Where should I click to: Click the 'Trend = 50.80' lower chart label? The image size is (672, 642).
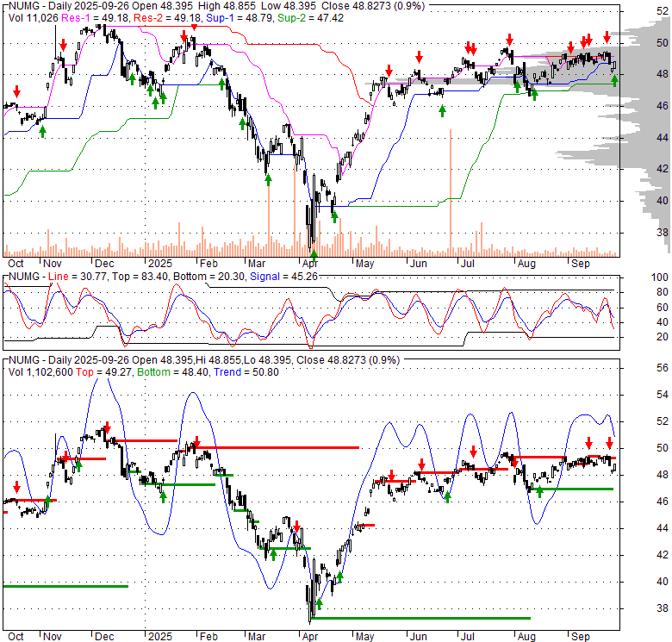246,372
